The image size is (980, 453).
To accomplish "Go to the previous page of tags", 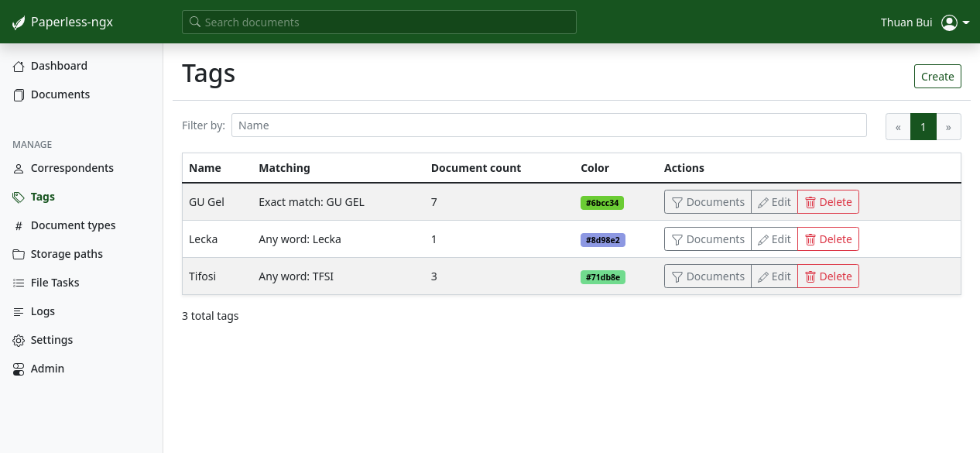I will (898, 126).
